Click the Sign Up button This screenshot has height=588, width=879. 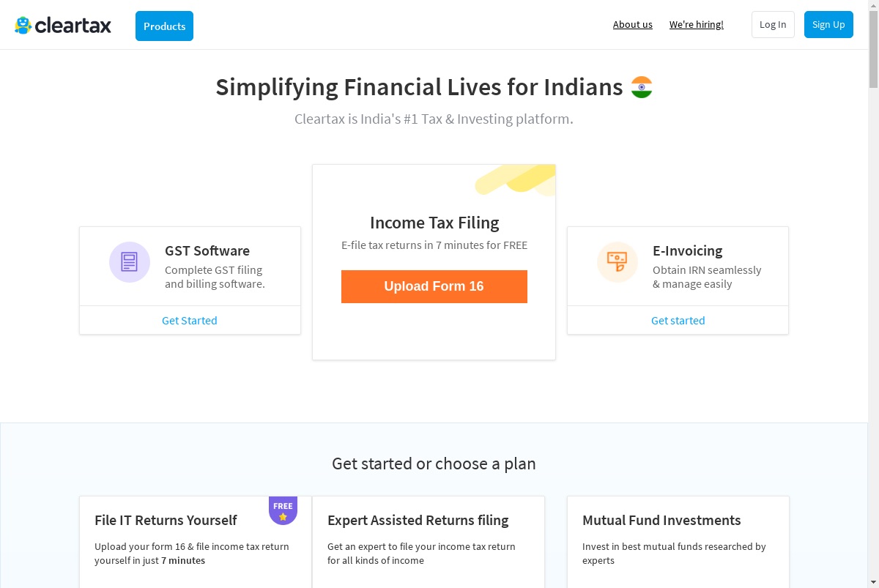(x=828, y=24)
